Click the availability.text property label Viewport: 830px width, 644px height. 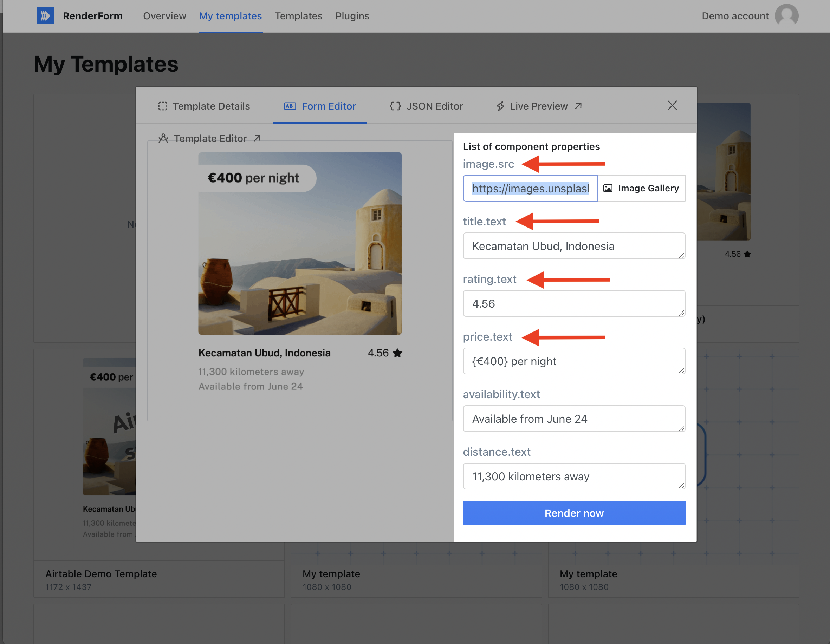501,395
